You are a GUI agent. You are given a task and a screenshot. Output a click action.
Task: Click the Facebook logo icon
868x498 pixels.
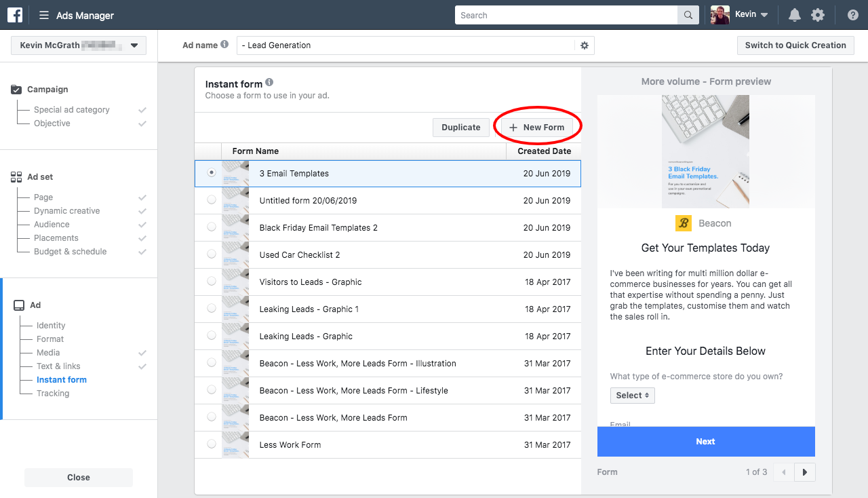15,15
